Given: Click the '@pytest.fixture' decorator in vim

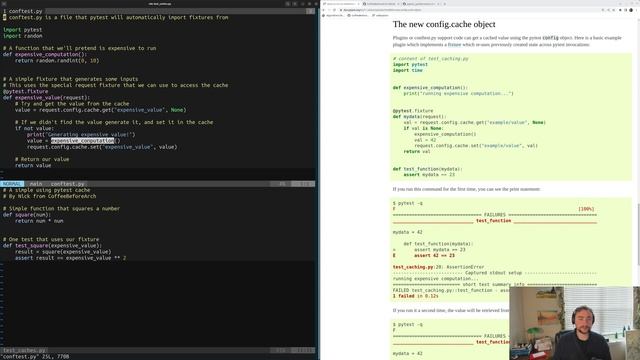Looking at the screenshot, I should point(25,91).
